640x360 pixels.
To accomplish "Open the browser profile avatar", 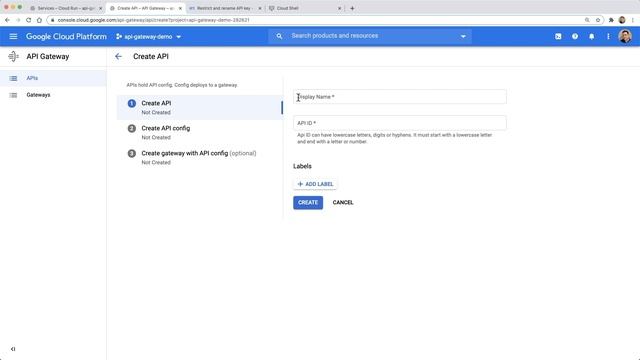I will click(622, 20).
